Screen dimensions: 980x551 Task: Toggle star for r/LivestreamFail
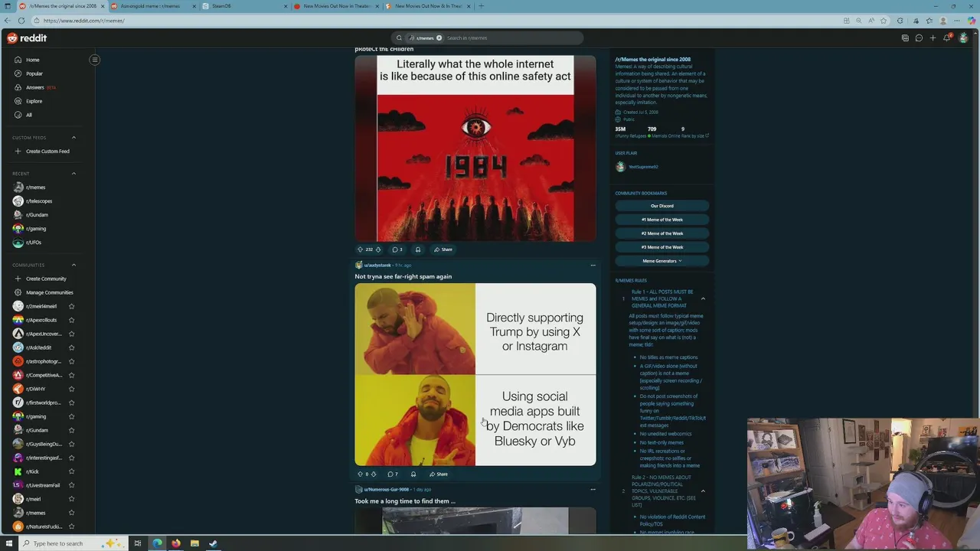pos(71,485)
